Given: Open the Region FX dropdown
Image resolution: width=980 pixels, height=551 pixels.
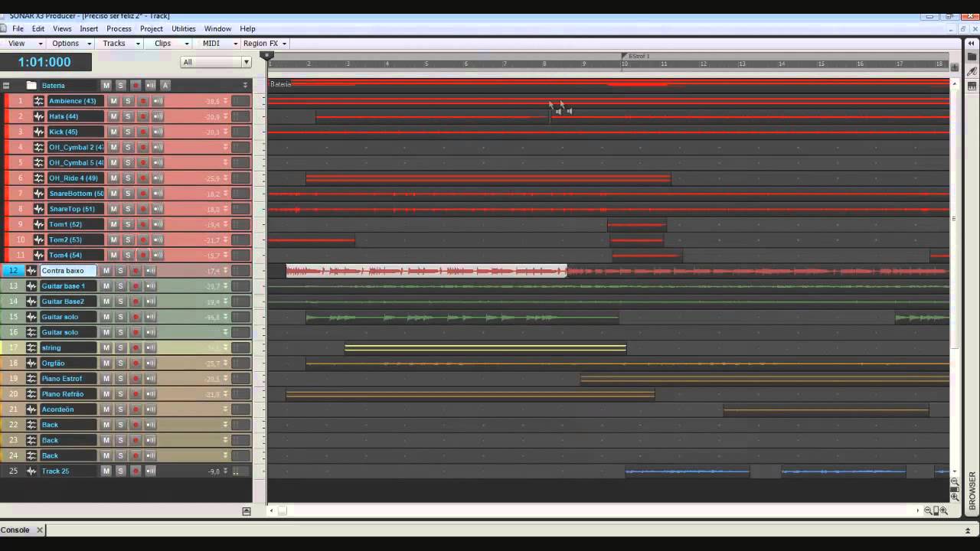Looking at the screenshot, I should 265,44.
